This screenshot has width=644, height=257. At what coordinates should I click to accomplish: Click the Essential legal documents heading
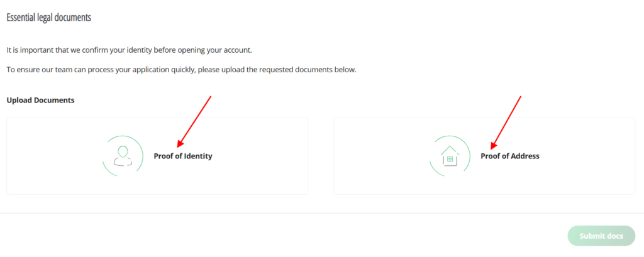tap(48, 18)
